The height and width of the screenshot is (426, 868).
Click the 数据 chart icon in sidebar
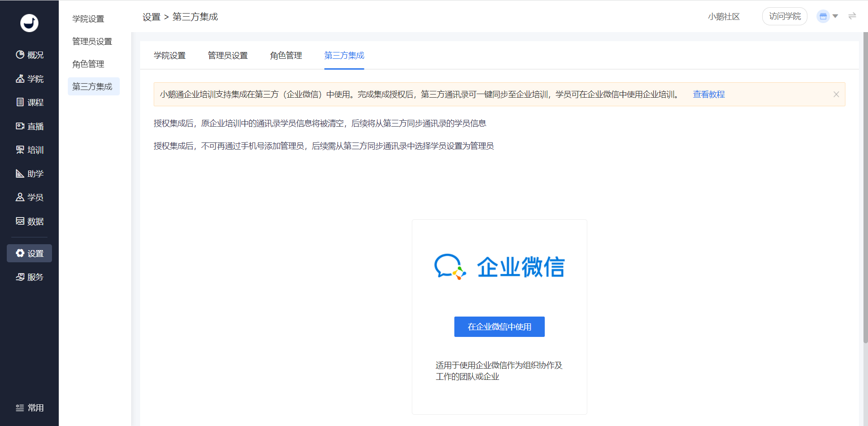20,221
